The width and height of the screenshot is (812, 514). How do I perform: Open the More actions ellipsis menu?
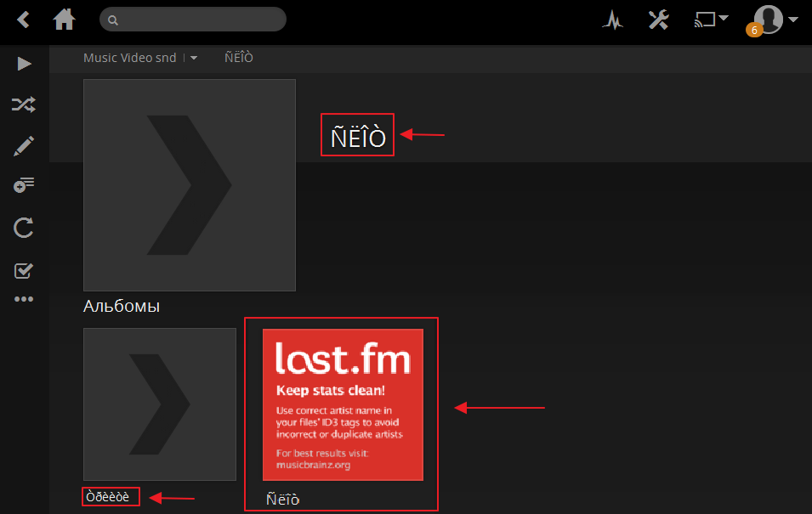coord(24,299)
